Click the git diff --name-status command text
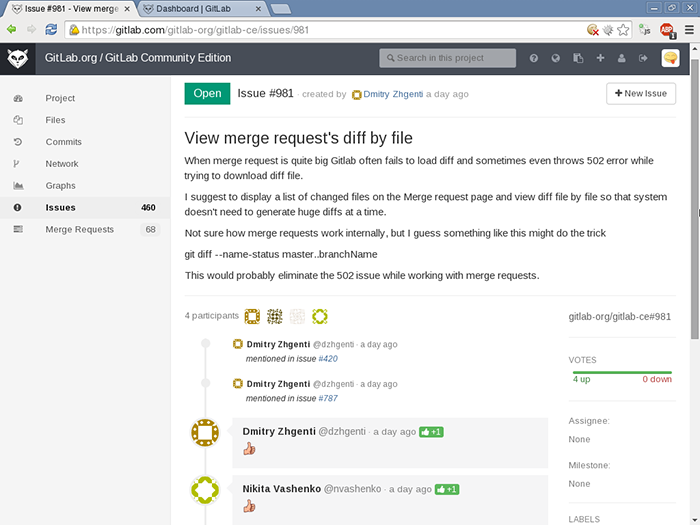 click(281, 254)
